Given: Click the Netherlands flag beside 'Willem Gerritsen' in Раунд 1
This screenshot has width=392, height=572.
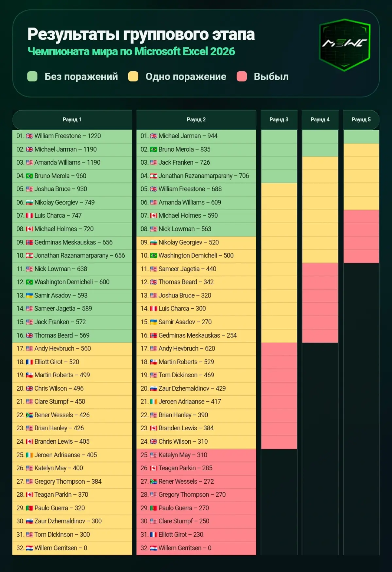Looking at the screenshot, I should (29, 548).
